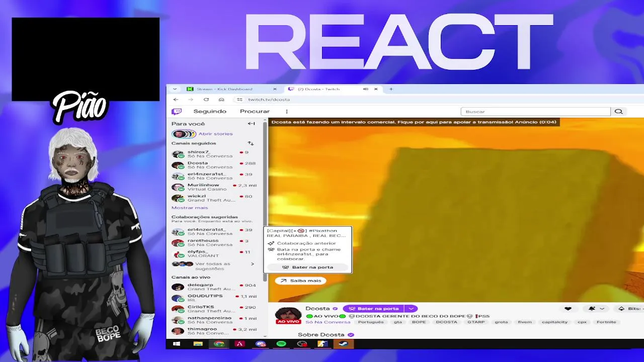Expand Ver todas as sugestões
644x362 pixels.
(213, 266)
